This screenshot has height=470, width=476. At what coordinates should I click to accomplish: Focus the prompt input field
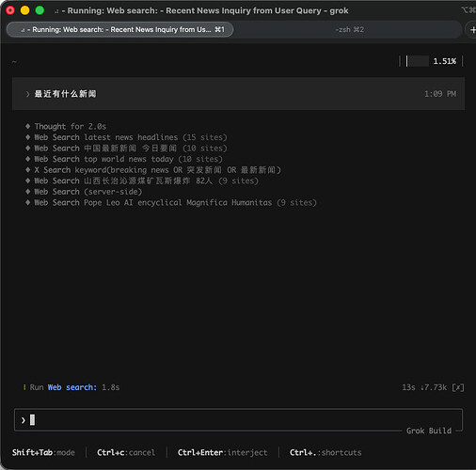tap(238, 420)
